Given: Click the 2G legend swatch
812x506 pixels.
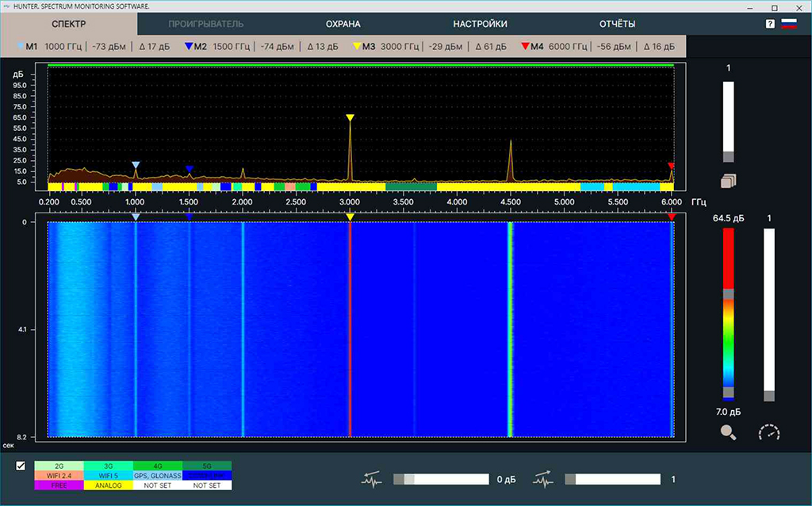Looking at the screenshot, I should pos(59,466).
